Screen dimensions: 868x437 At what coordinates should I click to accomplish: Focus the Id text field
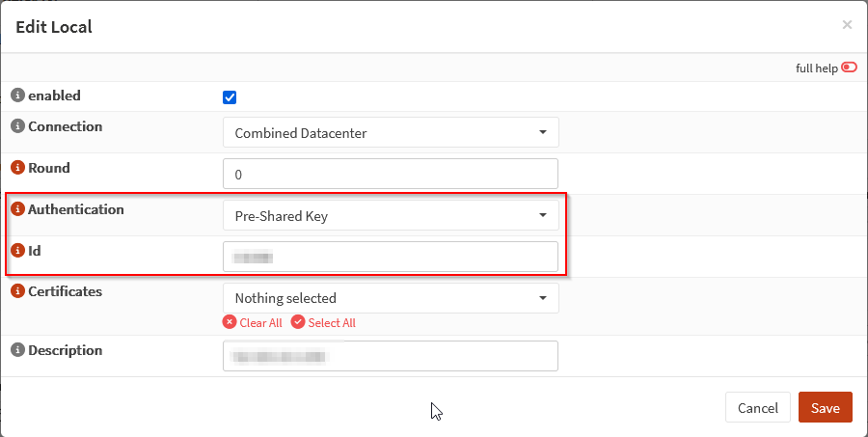391,257
